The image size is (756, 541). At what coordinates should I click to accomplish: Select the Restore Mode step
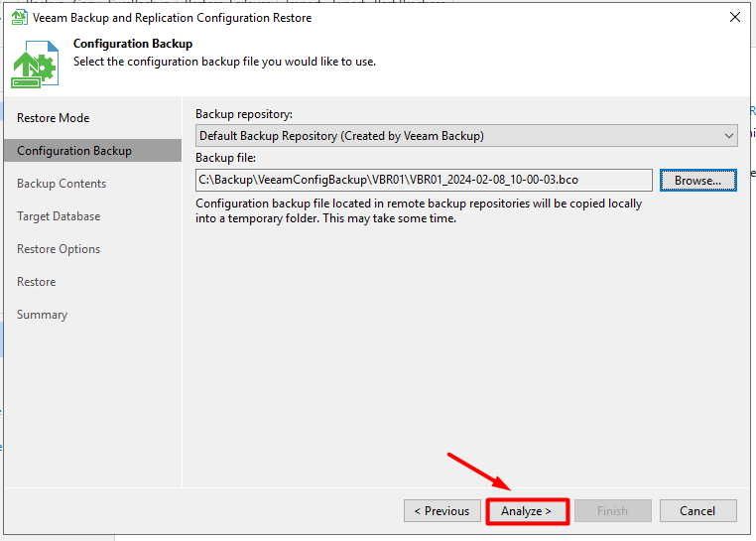coord(53,118)
